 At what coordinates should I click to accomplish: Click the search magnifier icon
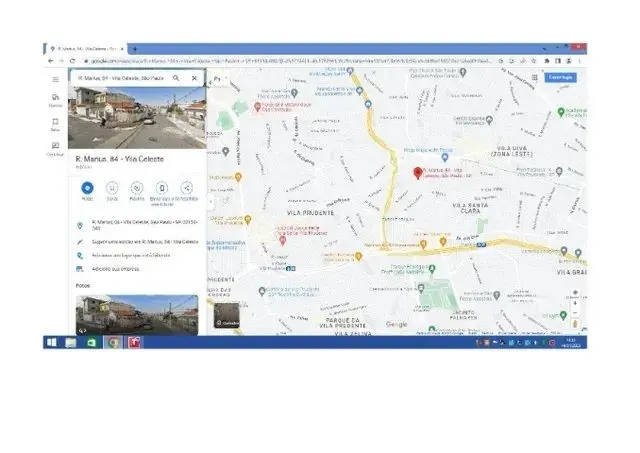tap(176, 77)
